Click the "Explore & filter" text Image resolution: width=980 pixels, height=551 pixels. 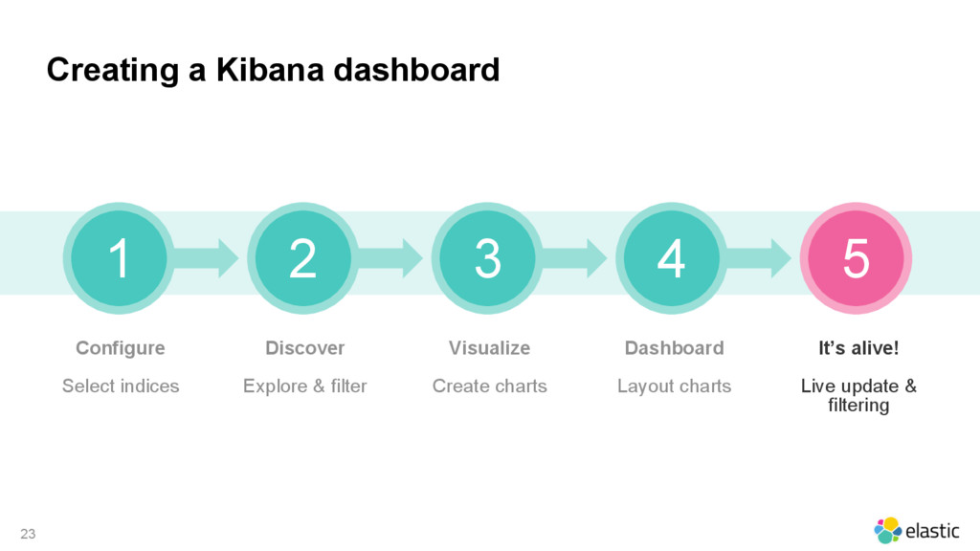[305, 386]
